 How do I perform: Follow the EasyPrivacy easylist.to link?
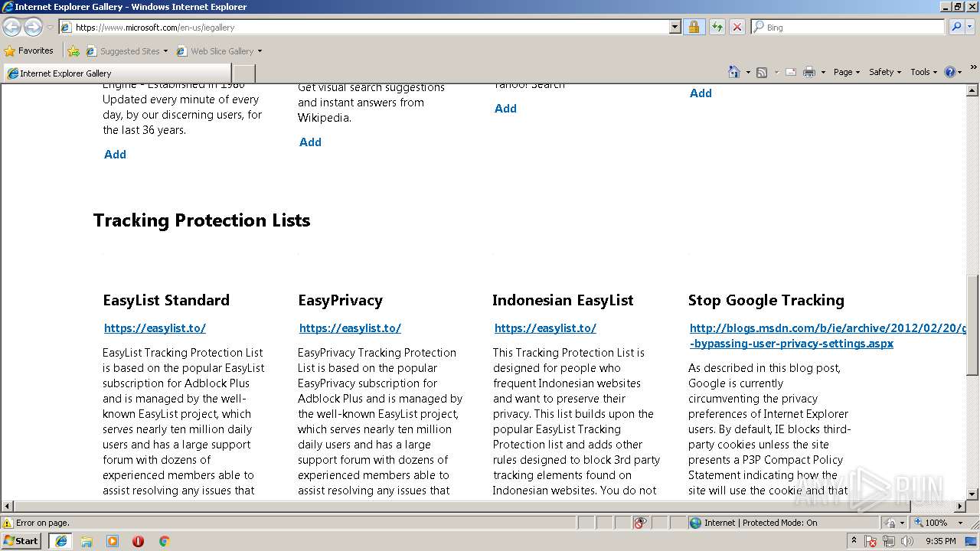click(x=350, y=328)
